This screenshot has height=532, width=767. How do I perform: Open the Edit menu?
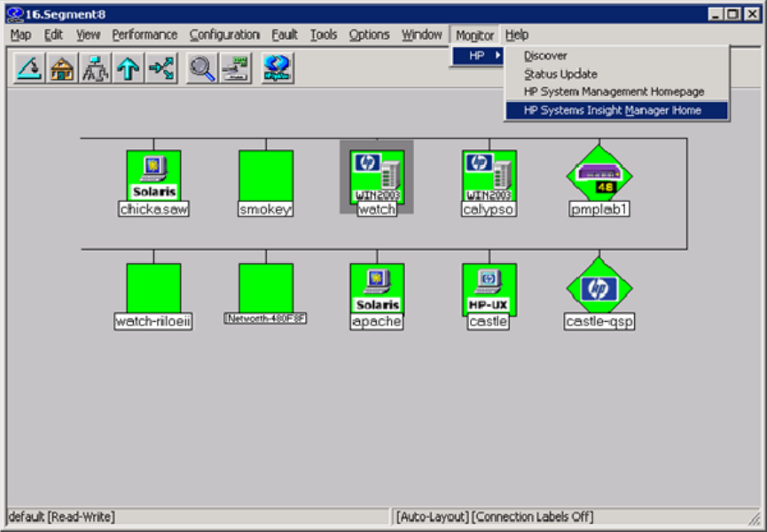pyautogui.click(x=53, y=35)
